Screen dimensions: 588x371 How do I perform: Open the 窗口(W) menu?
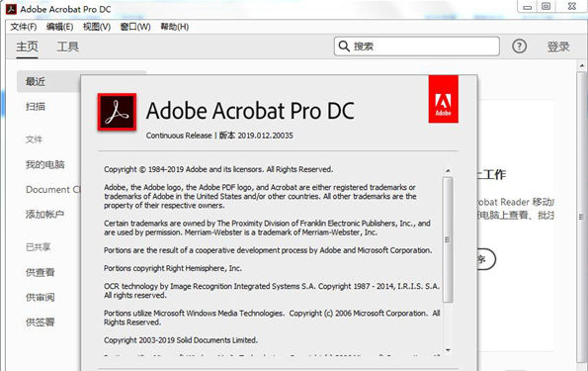tap(135, 27)
